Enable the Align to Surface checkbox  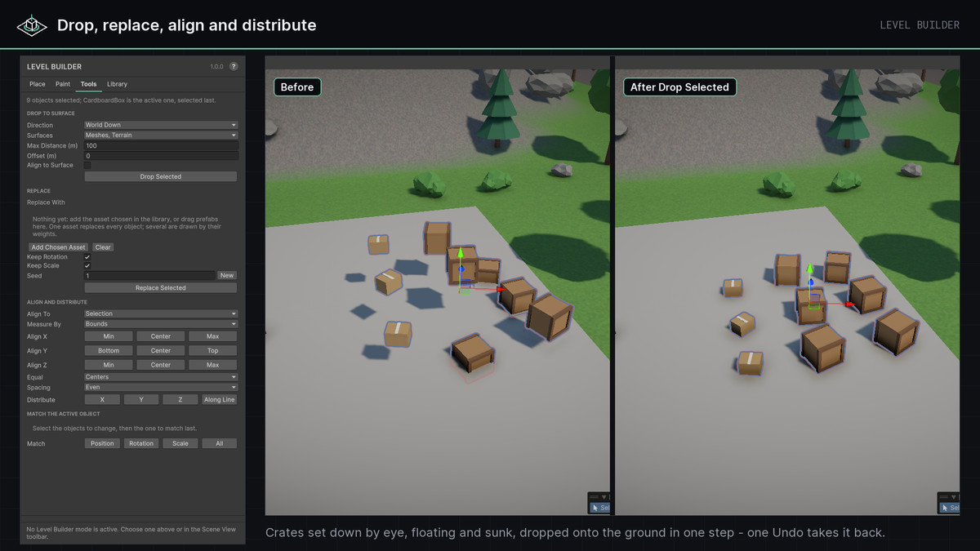[x=87, y=165]
